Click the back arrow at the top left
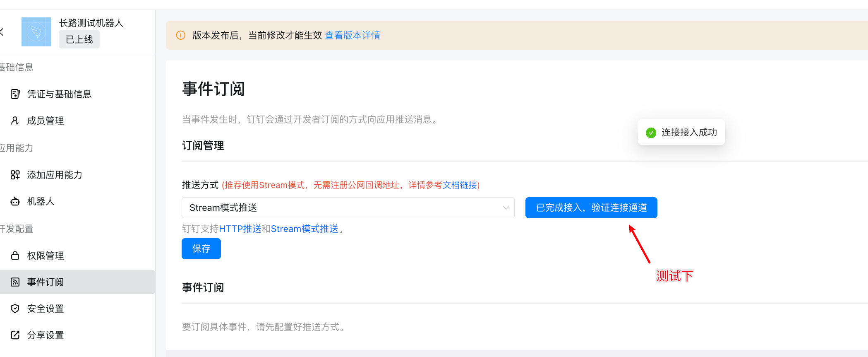 click(2, 31)
